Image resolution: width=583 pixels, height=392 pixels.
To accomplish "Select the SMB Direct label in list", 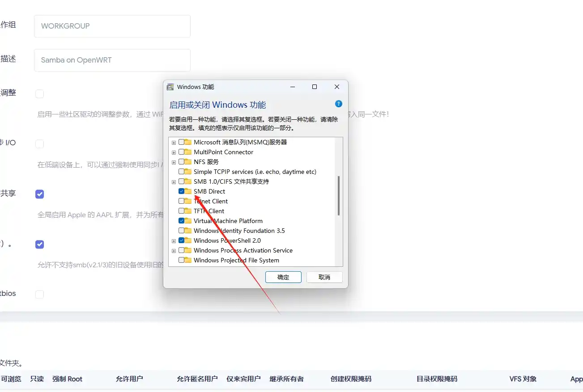I will click(x=209, y=191).
